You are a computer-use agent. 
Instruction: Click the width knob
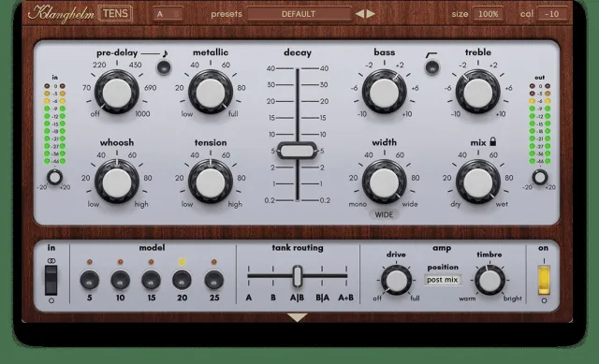click(385, 182)
